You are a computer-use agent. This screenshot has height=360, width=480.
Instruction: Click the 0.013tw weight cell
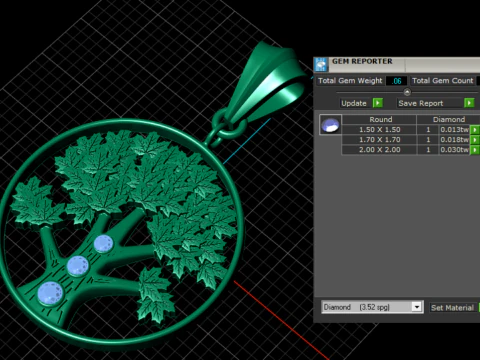point(454,130)
